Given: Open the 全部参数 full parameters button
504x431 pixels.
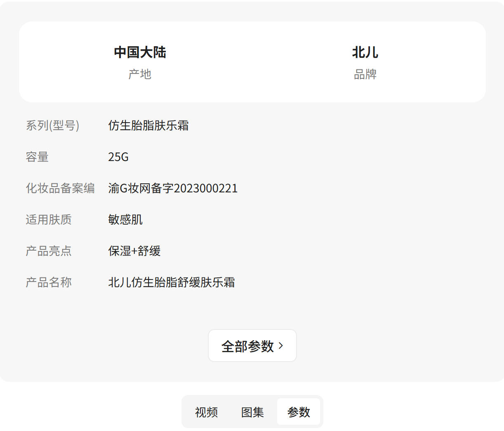Looking at the screenshot, I should click(x=252, y=346).
